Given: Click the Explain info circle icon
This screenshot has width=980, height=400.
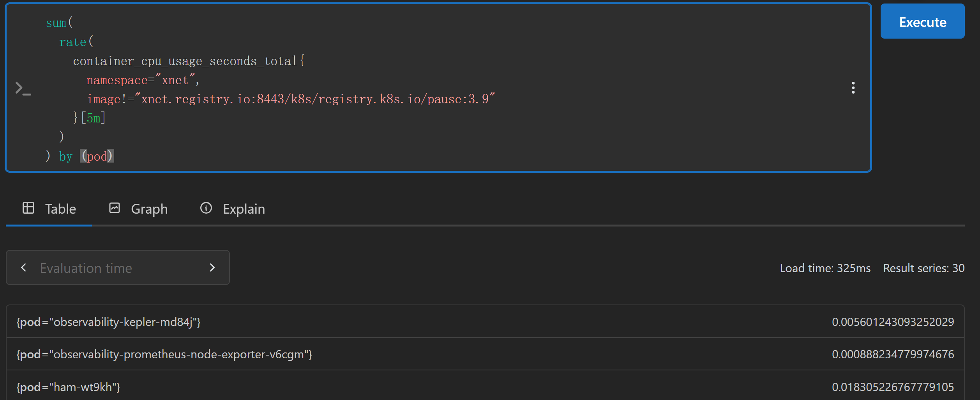Looking at the screenshot, I should tap(206, 208).
